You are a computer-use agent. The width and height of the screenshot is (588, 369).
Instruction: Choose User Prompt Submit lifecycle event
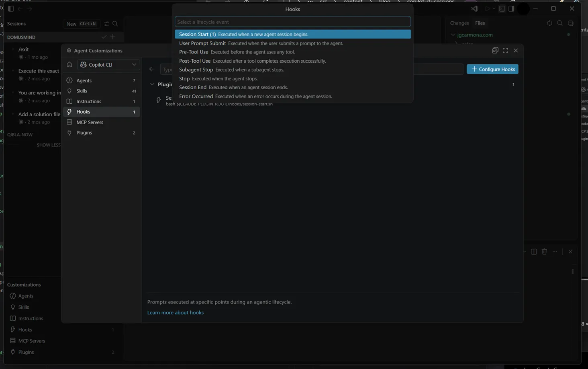[293, 43]
